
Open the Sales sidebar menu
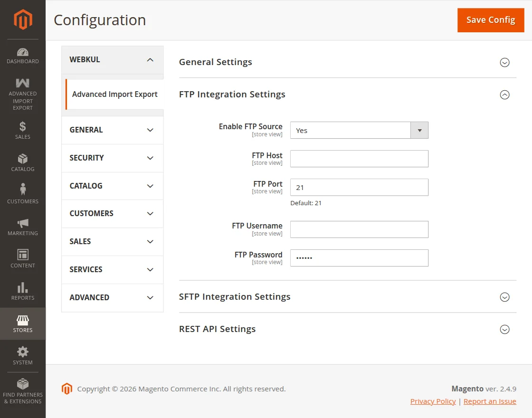[23, 131]
